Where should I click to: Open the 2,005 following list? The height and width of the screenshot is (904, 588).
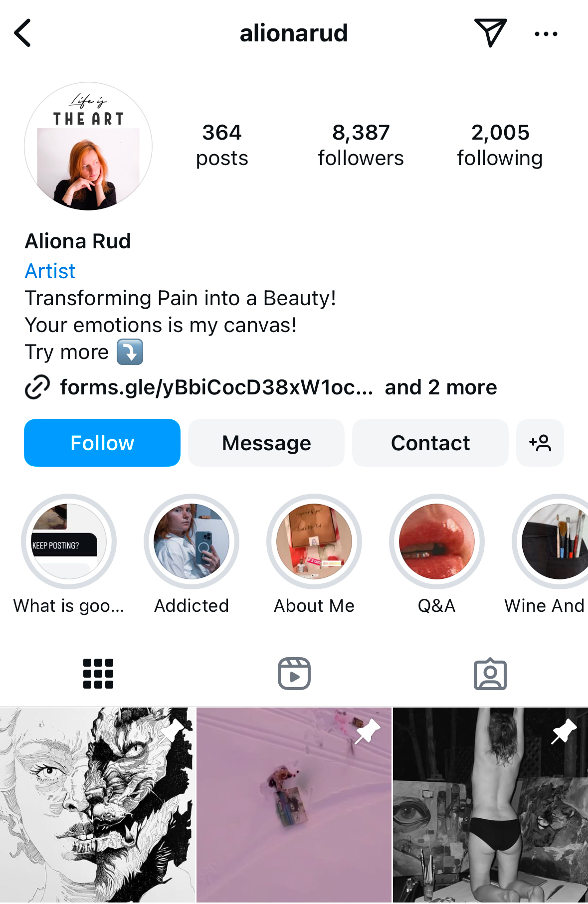(500, 145)
